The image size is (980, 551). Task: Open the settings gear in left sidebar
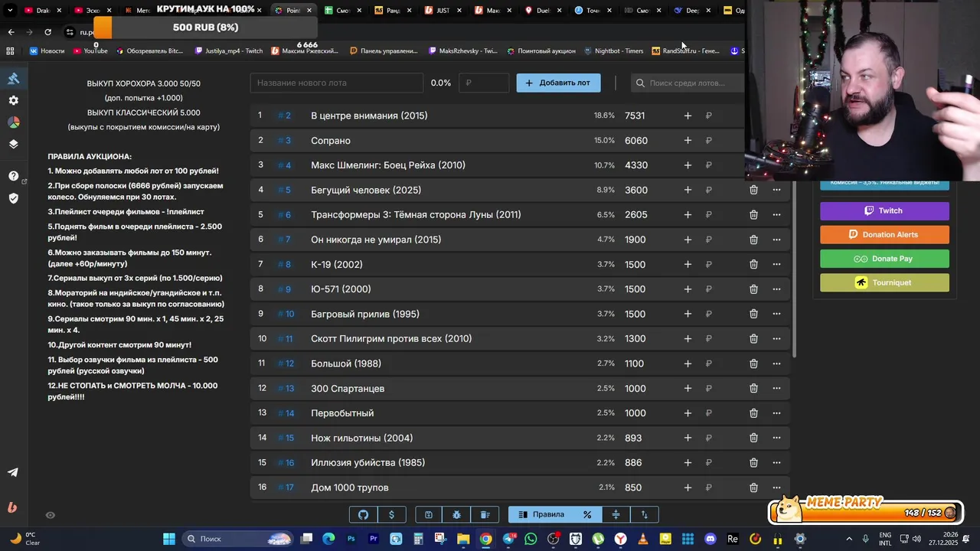click(13, 100)
